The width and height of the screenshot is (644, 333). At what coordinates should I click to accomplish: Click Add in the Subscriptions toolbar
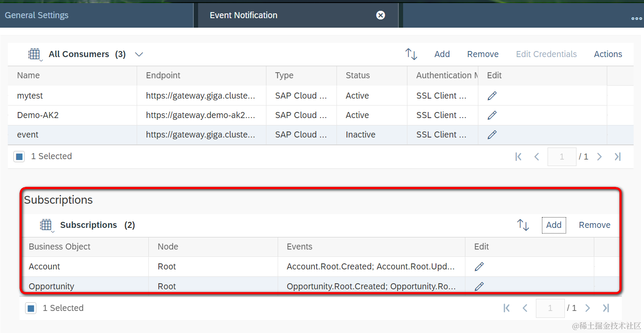pyautogui.click(x=554, y=225)
